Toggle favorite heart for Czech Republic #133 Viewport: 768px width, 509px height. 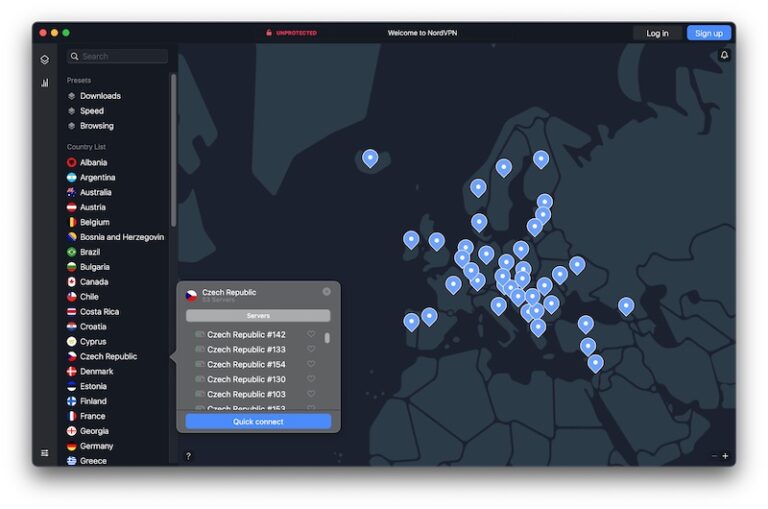pos(311,350)
